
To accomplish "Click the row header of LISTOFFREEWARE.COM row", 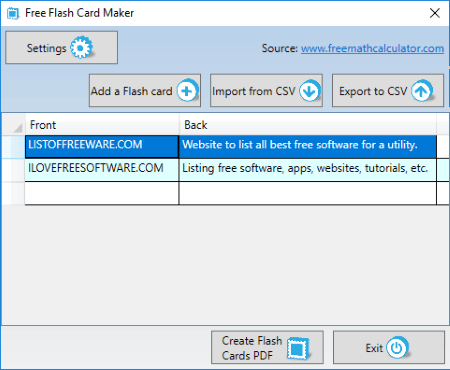I will click(x=14, y=146).
